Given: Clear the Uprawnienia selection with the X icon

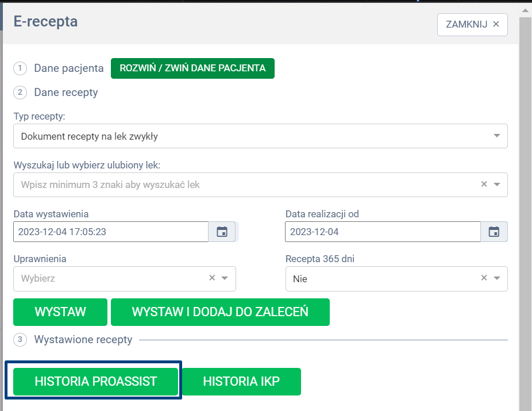Looking at the screenshot, I should pos(212,278).
